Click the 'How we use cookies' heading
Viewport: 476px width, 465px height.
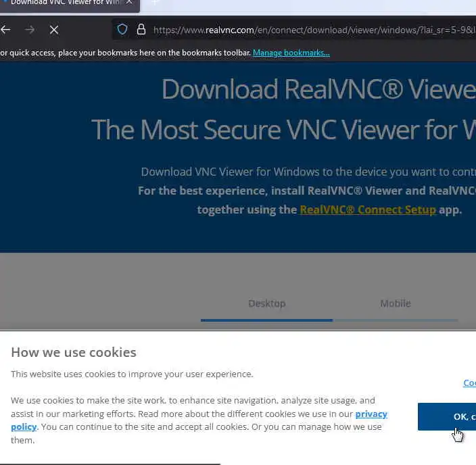pyautogui.click(x=74, y=352)
